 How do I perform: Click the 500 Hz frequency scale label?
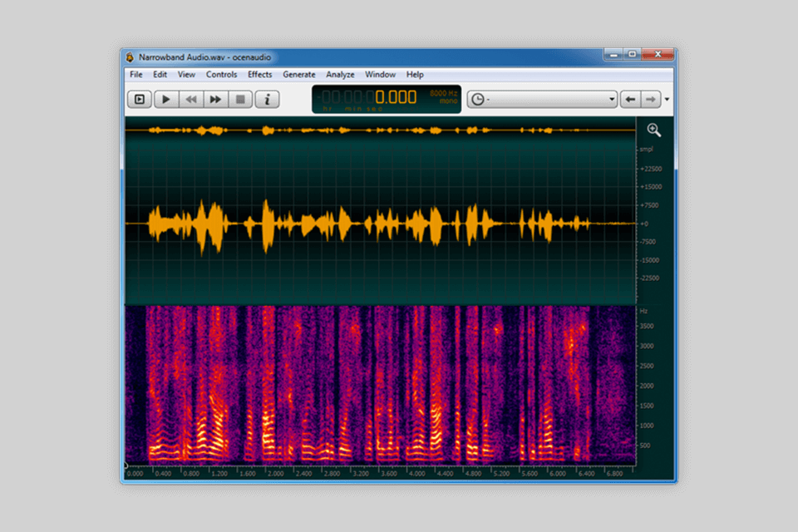pyautogui.click(x=645, y=446)
